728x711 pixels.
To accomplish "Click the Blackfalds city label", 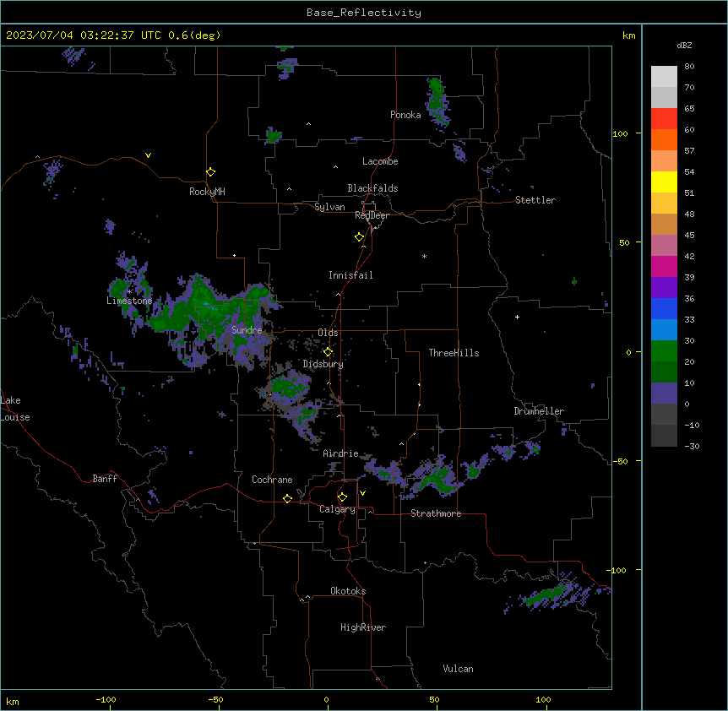I will (x=372, y=188).
